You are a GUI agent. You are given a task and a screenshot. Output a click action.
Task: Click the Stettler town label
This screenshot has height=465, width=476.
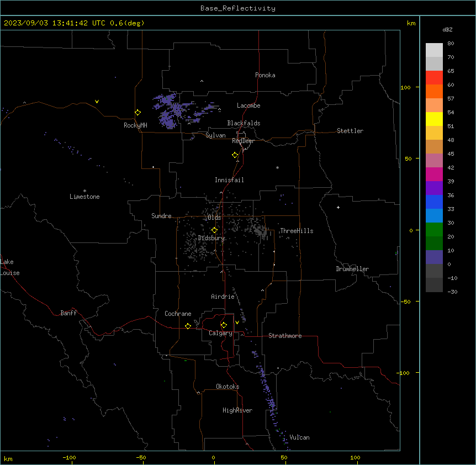(350, 131)
